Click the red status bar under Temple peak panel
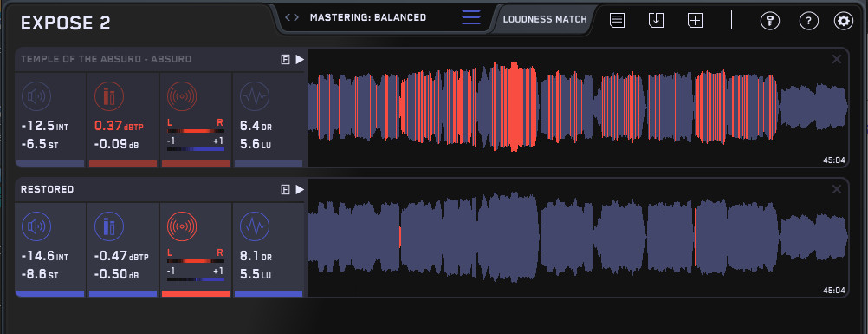868x334 pixels. (x=123, y=164)
